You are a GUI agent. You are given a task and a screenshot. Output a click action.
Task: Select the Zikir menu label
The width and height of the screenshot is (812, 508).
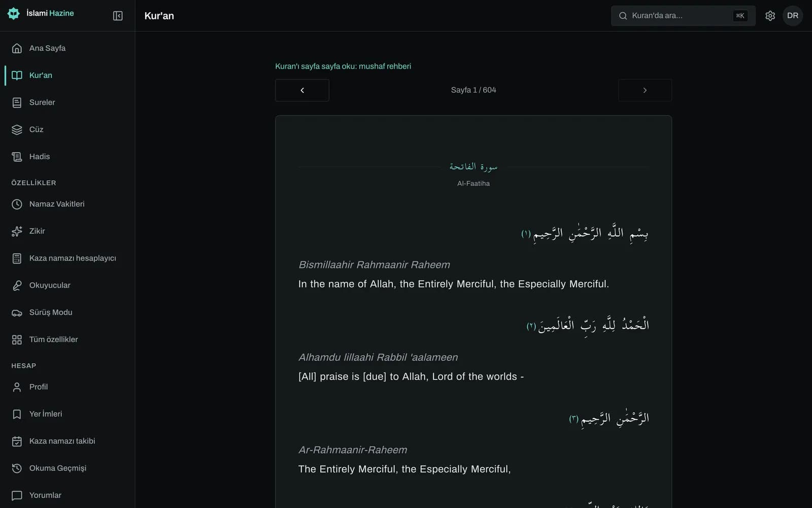tap(37, 231)
